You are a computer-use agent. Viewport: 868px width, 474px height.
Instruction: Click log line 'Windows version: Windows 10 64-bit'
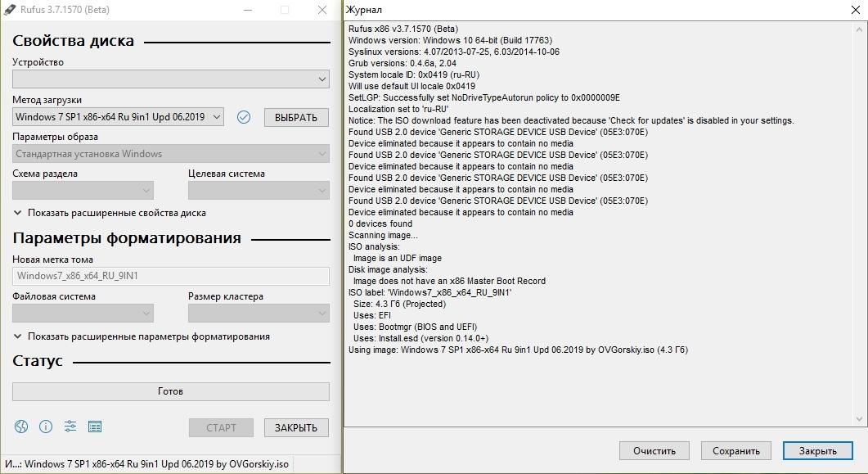tap(450, 40)
